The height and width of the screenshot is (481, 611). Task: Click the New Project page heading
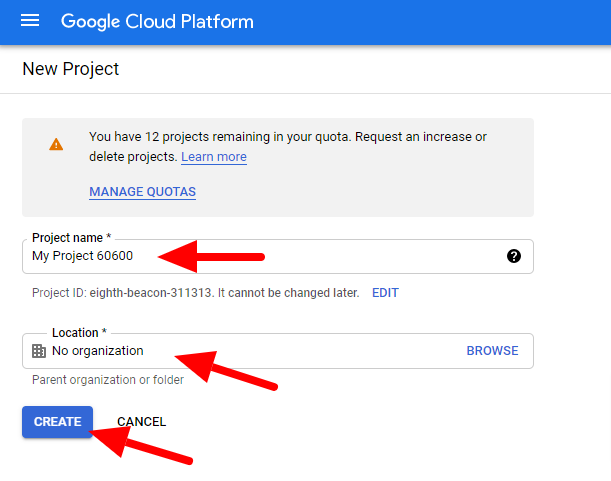point(70,69)
